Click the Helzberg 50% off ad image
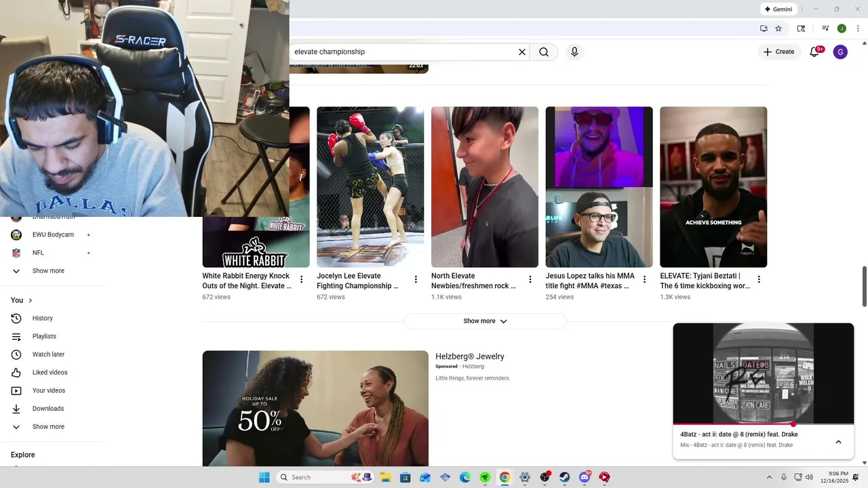This screenshot has height=488, width=868. (x=315, y=408)
